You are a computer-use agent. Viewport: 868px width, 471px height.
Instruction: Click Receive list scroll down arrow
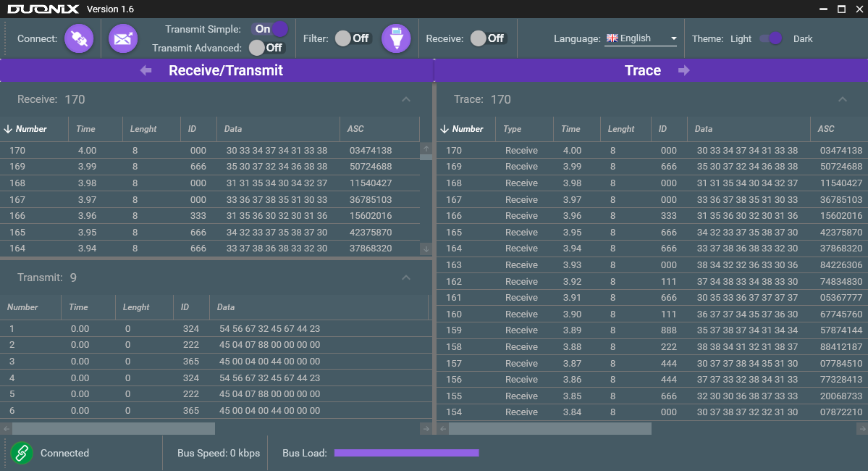point(426,249)
